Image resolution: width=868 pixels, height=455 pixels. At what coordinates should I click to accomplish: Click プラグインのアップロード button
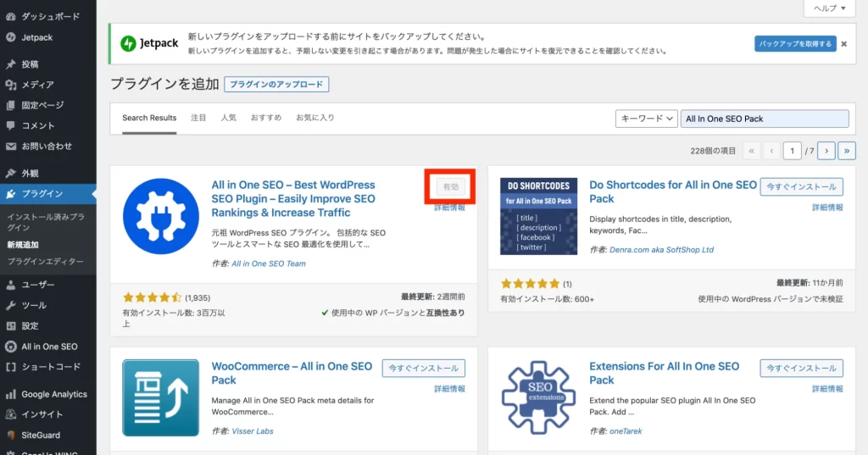pos(276,84)
